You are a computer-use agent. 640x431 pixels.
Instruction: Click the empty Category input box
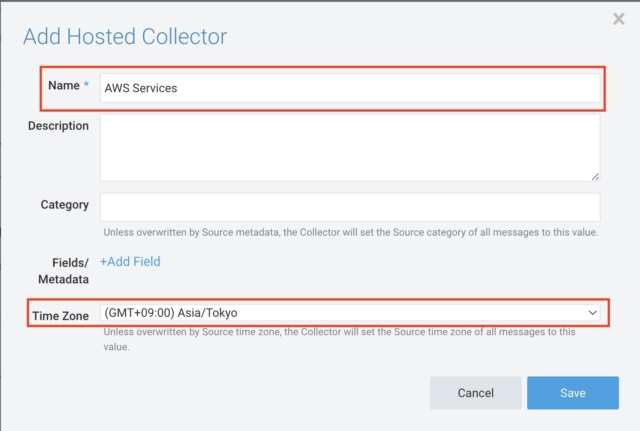(x=350, y=207)
